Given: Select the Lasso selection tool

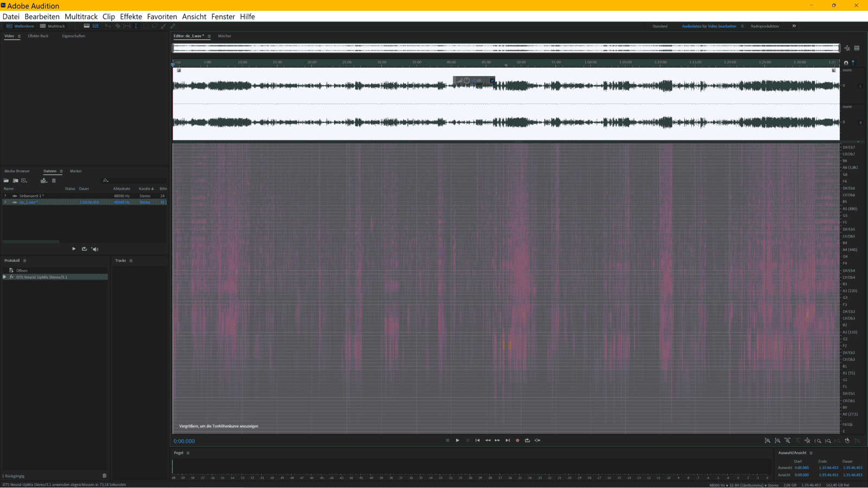Looking at the screenshot, I should [x=155, y=26].
